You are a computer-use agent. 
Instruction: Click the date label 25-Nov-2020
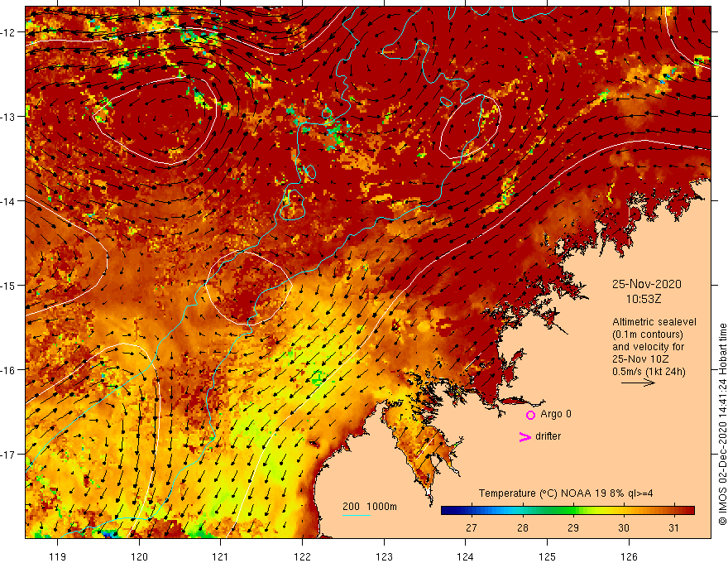point(646,284)
